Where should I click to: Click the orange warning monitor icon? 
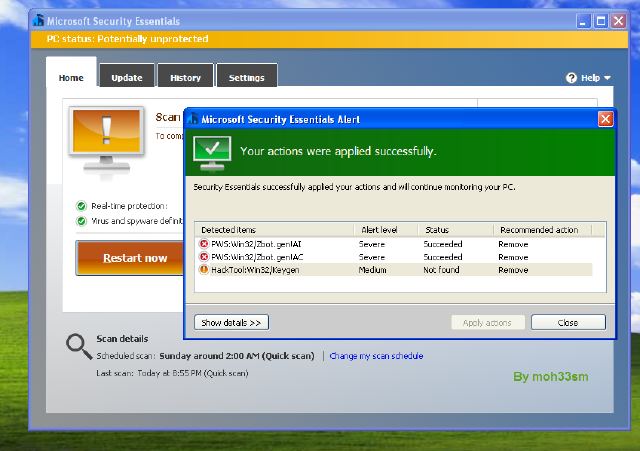point(107,141)
